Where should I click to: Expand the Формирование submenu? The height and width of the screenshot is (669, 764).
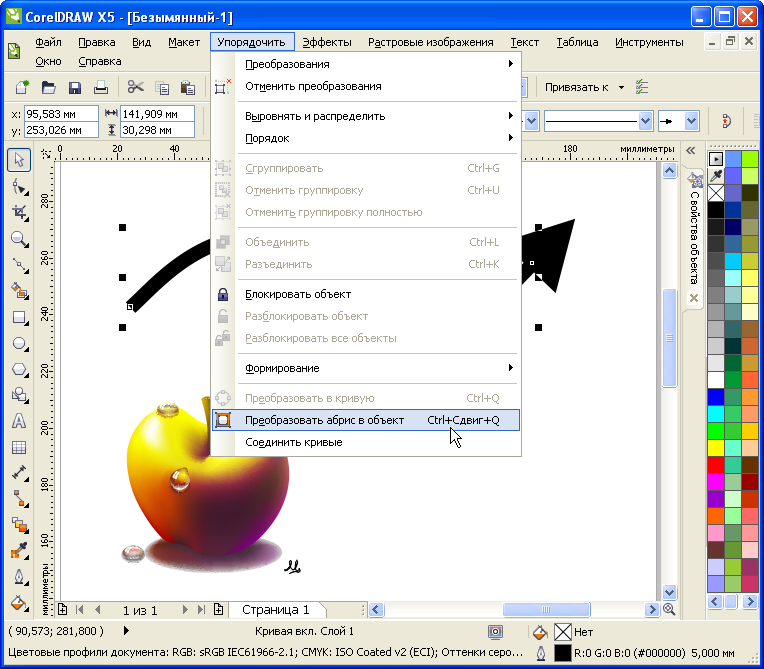pyautogui.click(x=378, y=368)
